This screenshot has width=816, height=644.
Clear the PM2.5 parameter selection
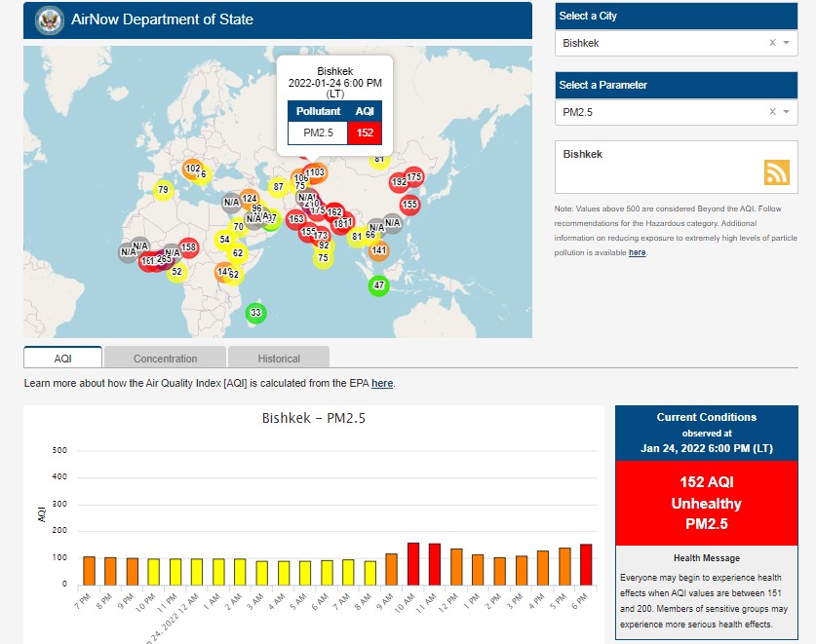[772, 112]
